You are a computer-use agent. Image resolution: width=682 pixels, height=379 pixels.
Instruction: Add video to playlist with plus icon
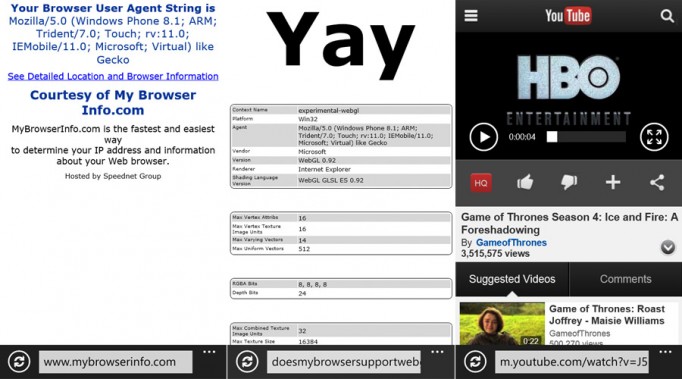[613, 182]
